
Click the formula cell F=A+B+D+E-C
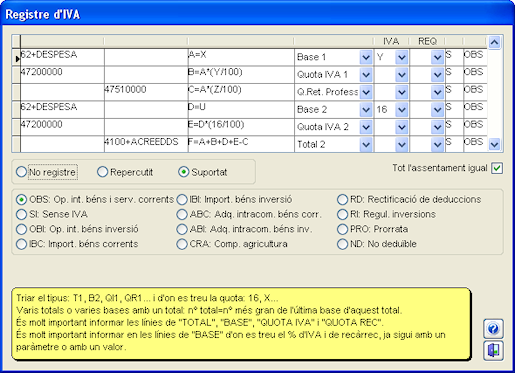coord(241,144)
